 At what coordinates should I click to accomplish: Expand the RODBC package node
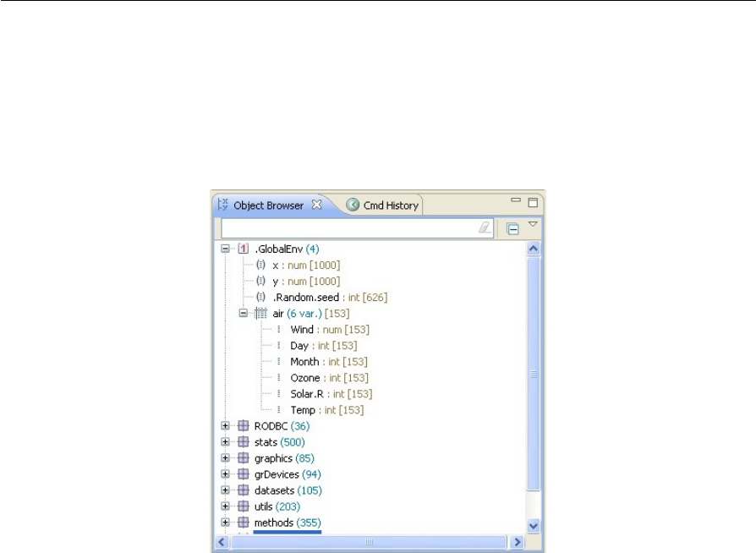click(225, 425)
